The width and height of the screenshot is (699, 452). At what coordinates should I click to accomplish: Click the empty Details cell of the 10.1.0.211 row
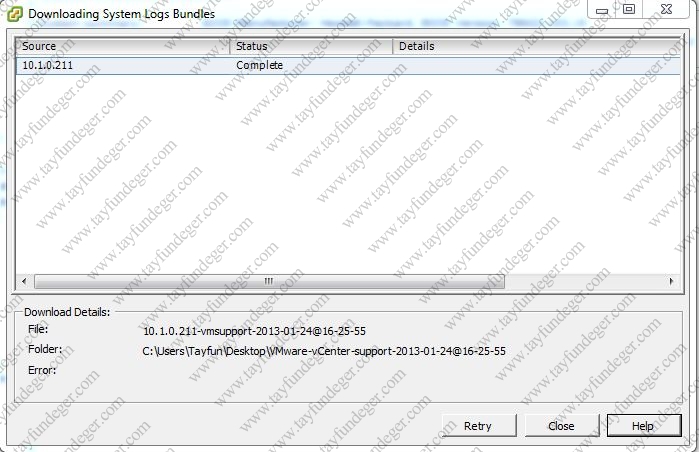click(537, 65)
